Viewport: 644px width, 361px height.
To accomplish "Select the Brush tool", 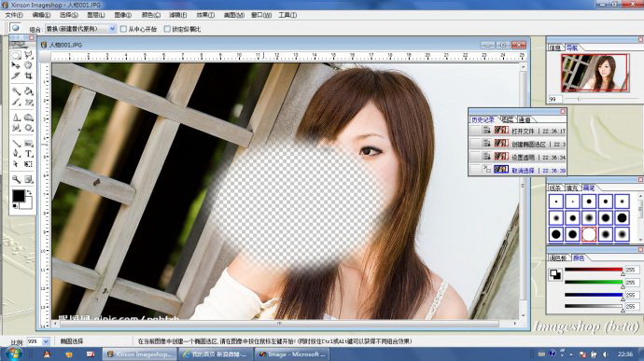I will point(16,102).
